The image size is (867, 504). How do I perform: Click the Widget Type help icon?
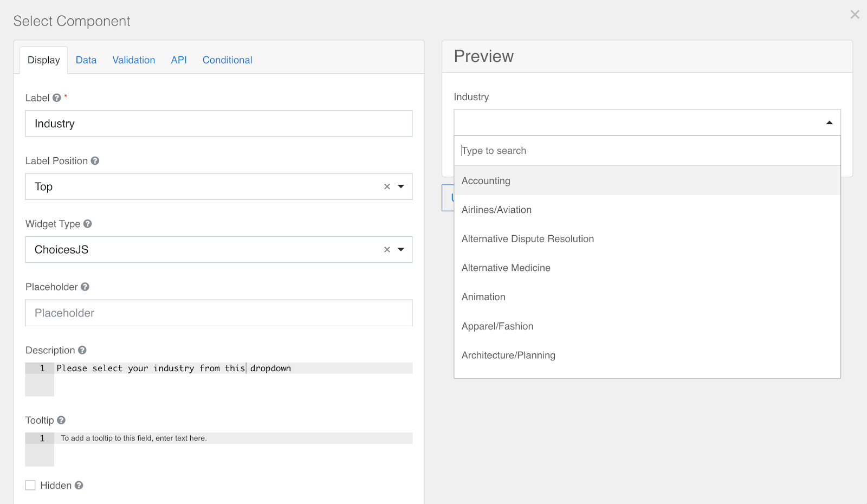point(88,224)
